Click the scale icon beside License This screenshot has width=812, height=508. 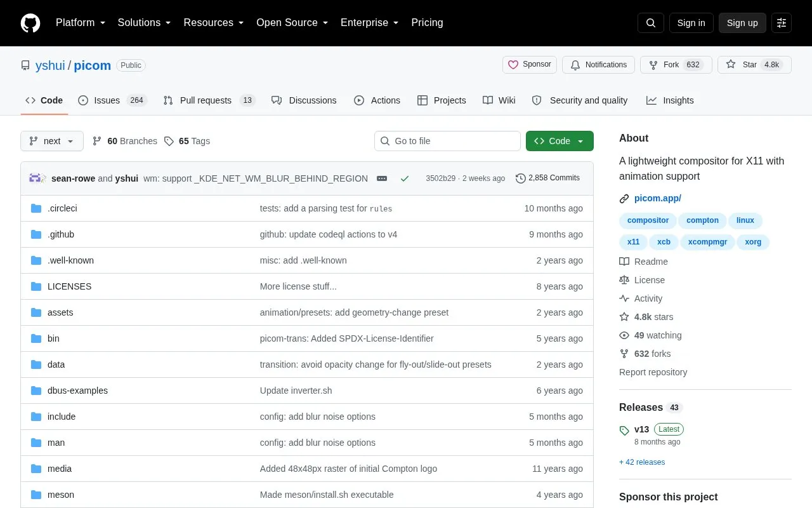click(x=624, y=280)
